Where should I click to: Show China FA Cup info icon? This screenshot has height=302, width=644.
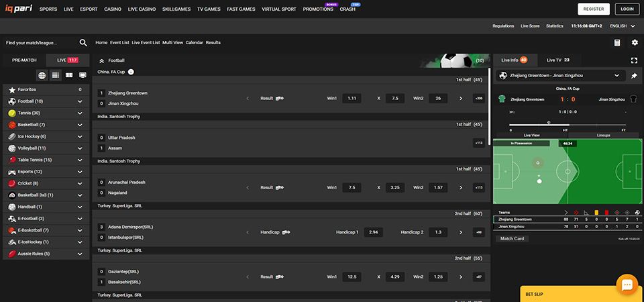[x=131, y=72]
